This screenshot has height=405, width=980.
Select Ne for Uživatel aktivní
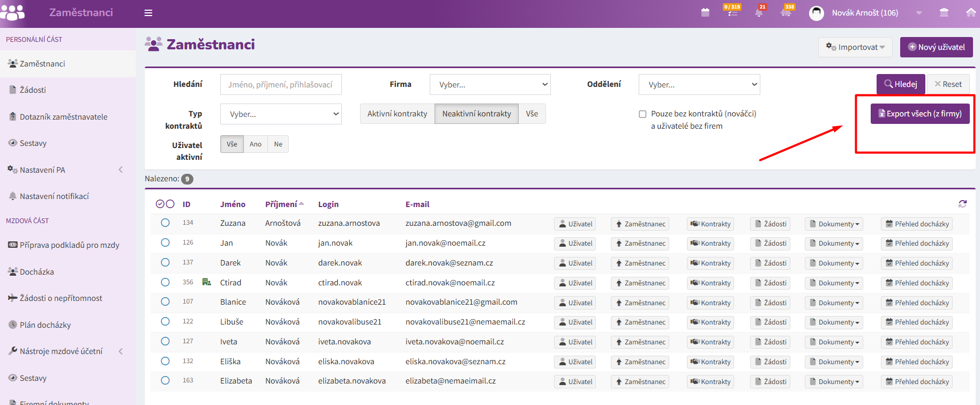click(x=278, y=144)
